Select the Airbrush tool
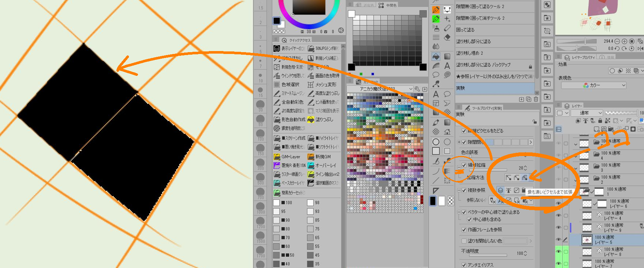Viewport: 644px width, 268px height. (436, 28)
